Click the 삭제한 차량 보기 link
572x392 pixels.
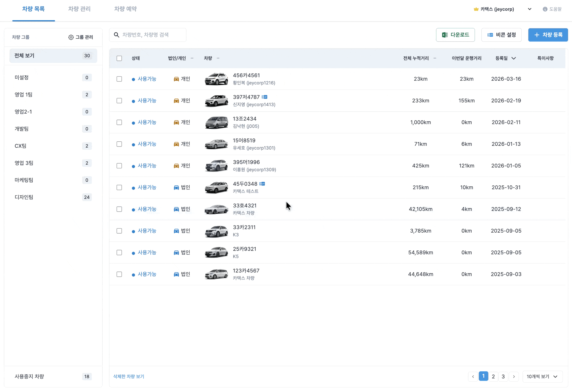tap(129, 377)
